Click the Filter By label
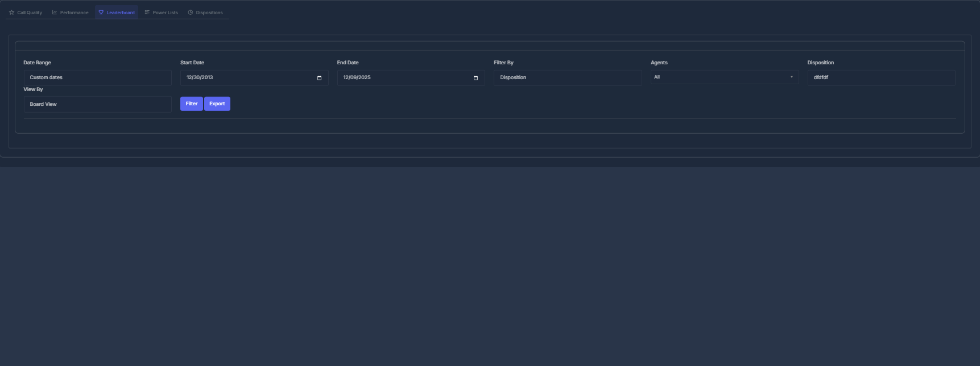This screenshot has width=980, height=366. coord(503,63)
